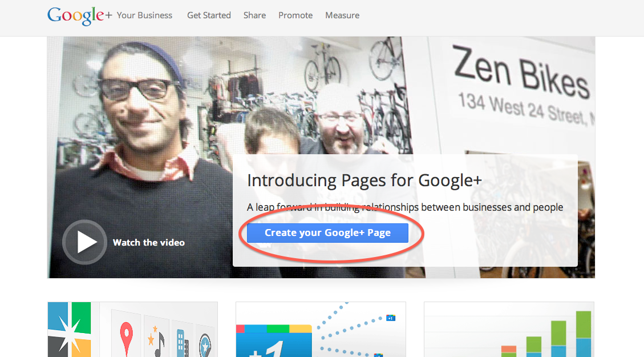Image resolution: width=644 pixels, height=357 pixels.
Task: Click the tallest green and blue bar
Action: pyautogui.click(x=583, y=334)
